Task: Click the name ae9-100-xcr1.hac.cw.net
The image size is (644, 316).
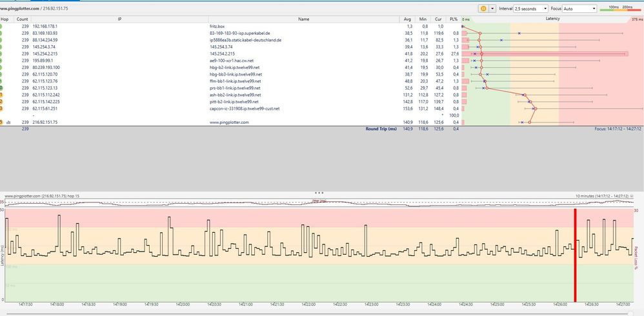Action: 231,61
